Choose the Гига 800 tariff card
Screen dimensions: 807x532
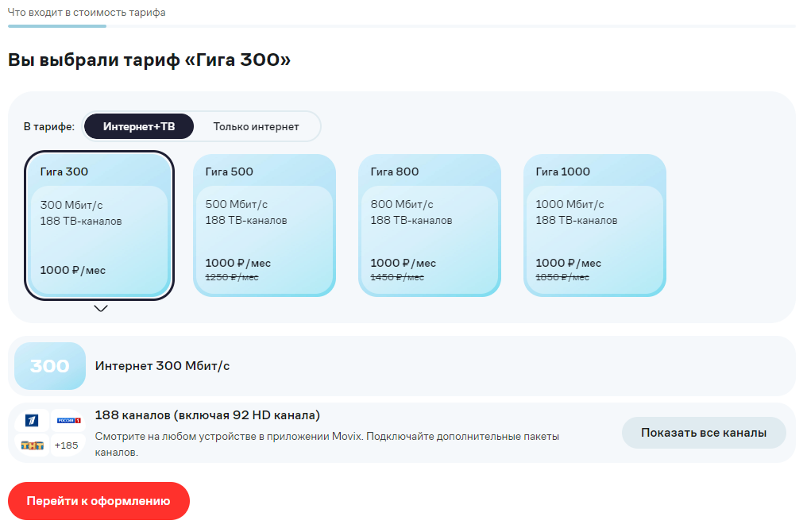click(x=430, y=226)
